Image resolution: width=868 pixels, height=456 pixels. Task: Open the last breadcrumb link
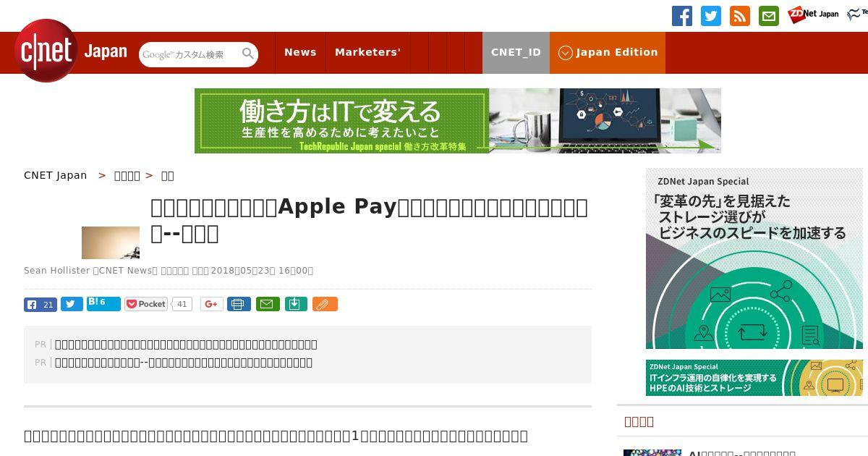pos(167,175)
